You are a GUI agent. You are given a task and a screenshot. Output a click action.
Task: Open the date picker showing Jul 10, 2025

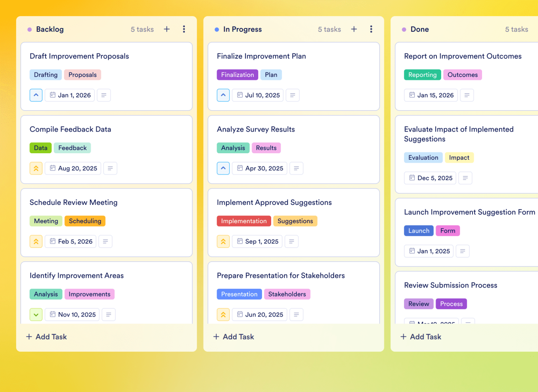(257, 95)
